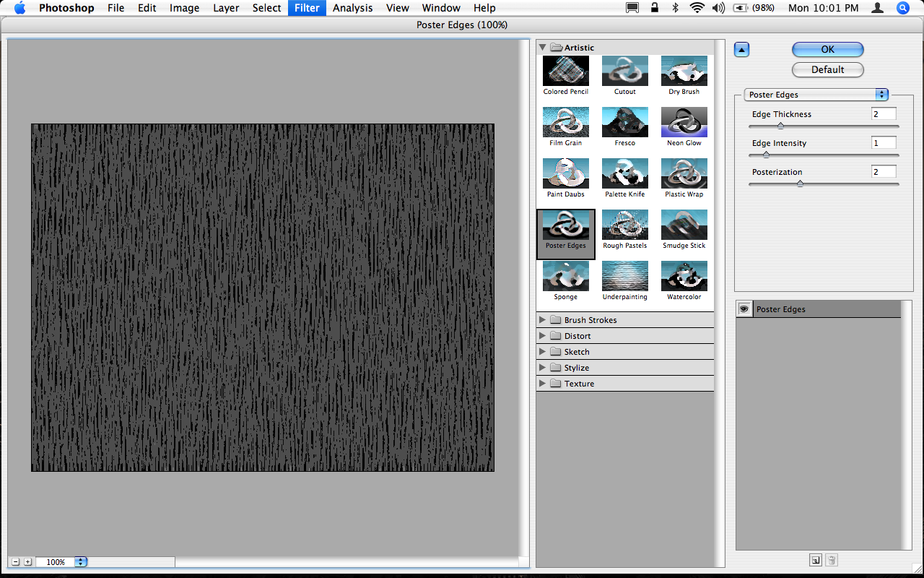Select the Paint Daubs filter thumbnail

pos(566,173)
